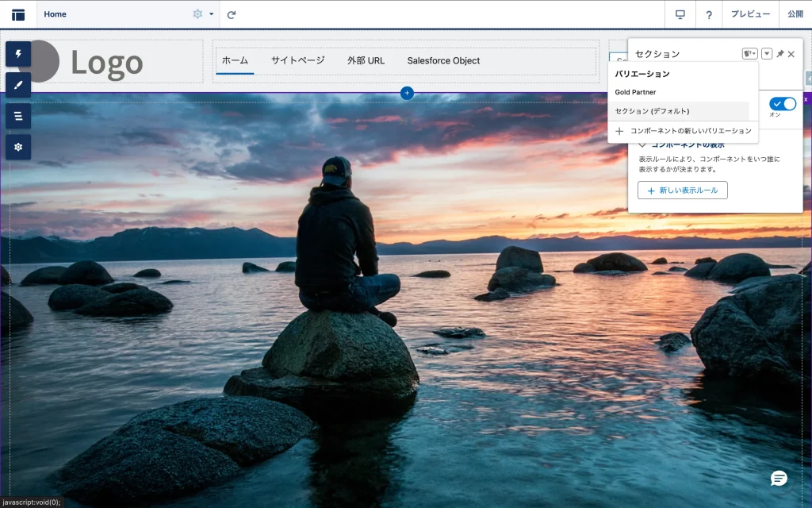Open the help question mark icon
Viewport: 812px width, 508px height.
[x=709, y=14]
